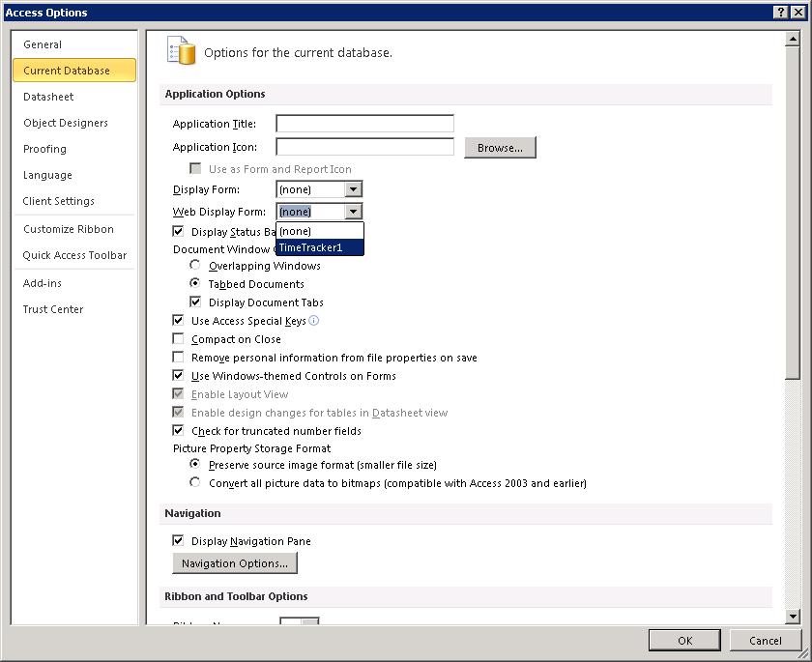This screenshot has width=812, height=662.
Task: Enable Compact on Close
Action: tap(178, 339)
